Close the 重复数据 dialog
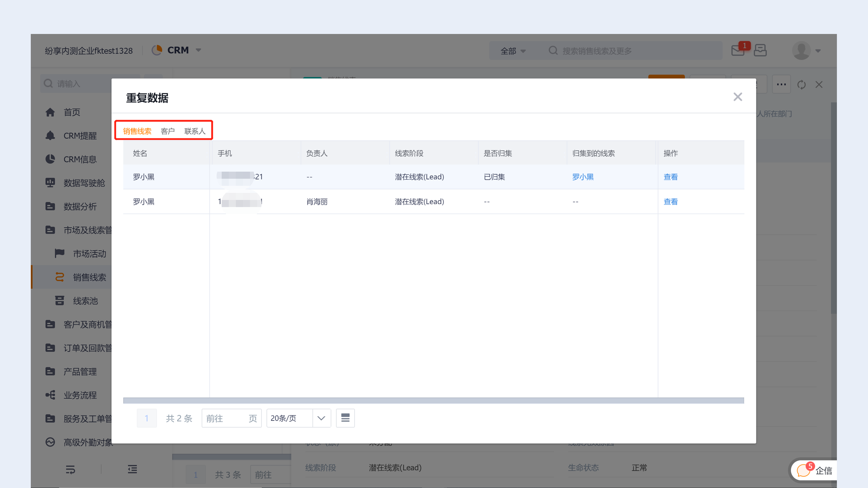This screenshot has height=488, width=868. (x=738, y=97)
